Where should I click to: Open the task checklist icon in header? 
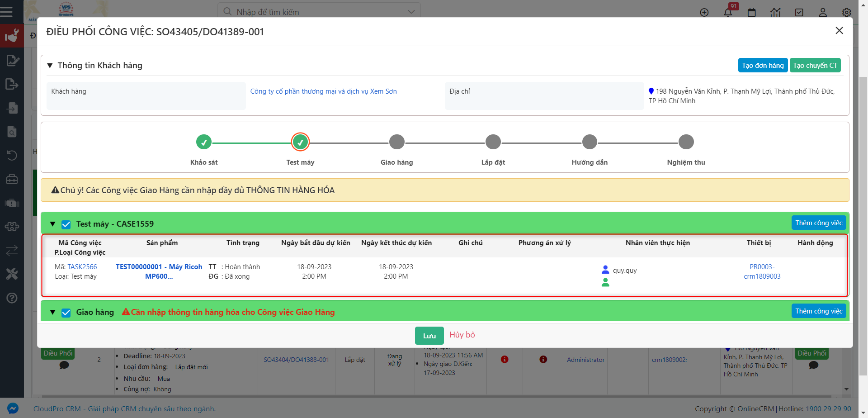tap(799, 12)
